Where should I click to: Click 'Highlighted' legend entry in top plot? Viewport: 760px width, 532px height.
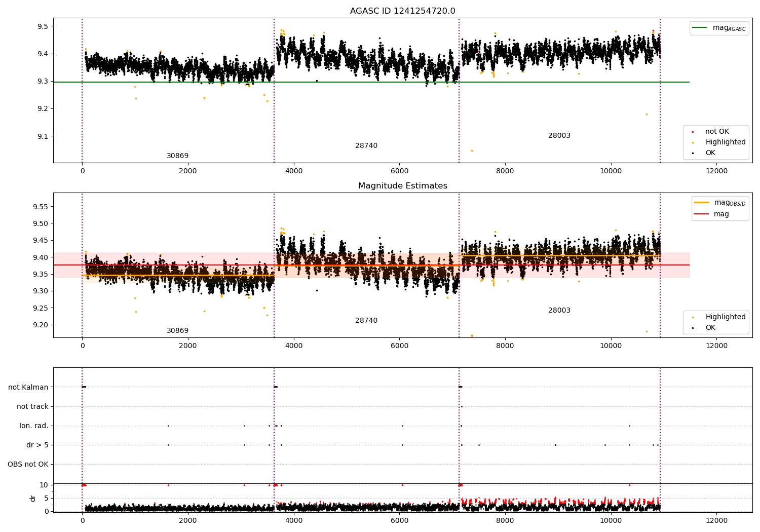coord(718,142)
